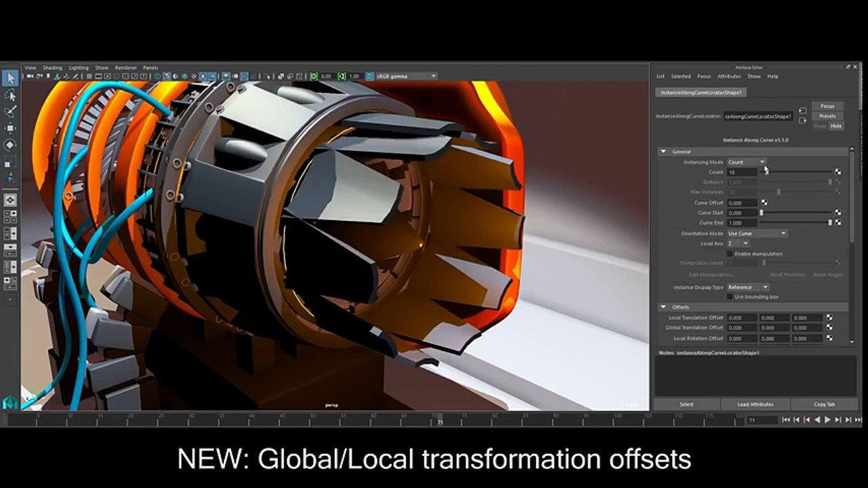The width and height of the screenshot is (868, 488).
Task: Toggle the film gate icon
Action: click(98, 76)
